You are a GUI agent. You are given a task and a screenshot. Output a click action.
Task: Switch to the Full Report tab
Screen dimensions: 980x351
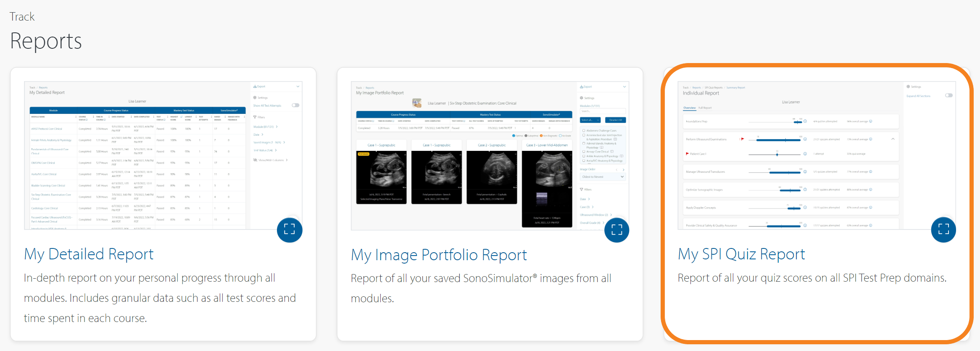pyautogui.click(x=705, y=108)
